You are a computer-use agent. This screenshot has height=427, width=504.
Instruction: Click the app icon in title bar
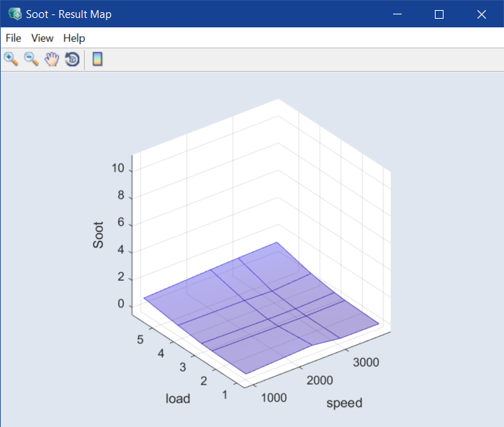tap(14, 14)
